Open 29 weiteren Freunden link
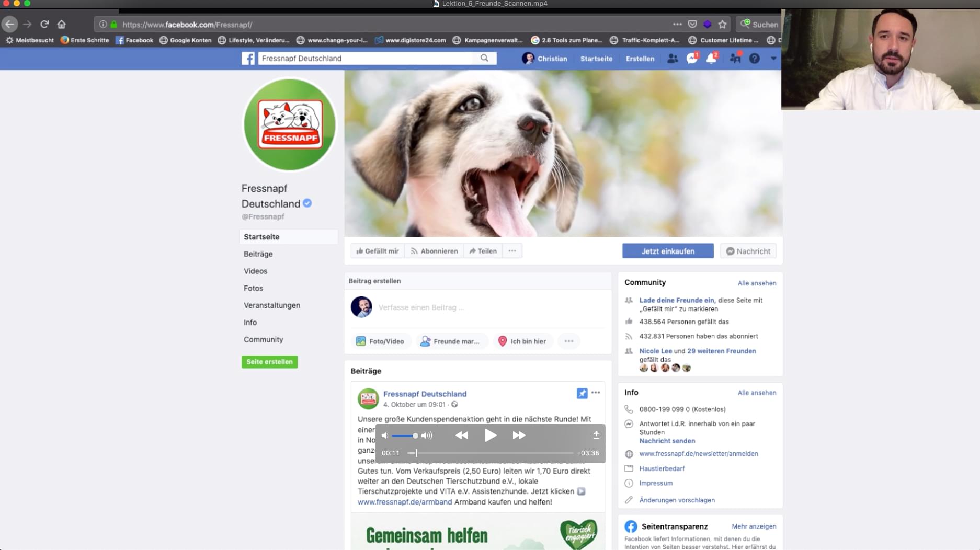Screen dimensions: 980x550 pyautogui.click(x=722, y=351)
